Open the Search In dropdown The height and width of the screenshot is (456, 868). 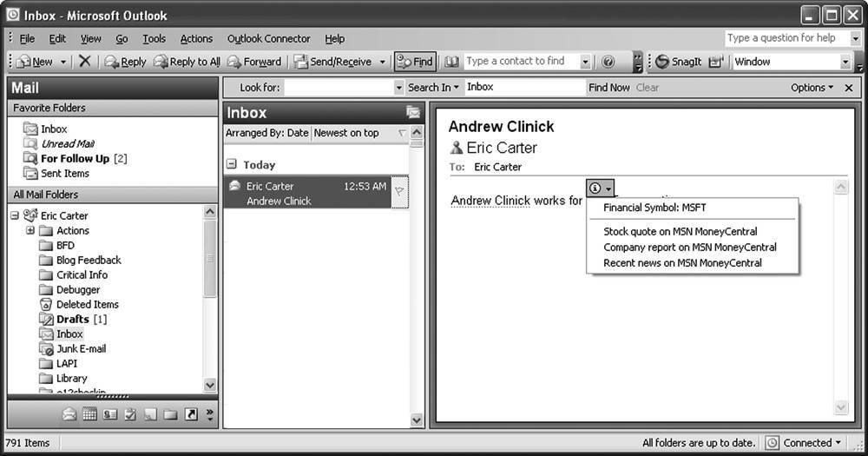click(x=433, y=87)
